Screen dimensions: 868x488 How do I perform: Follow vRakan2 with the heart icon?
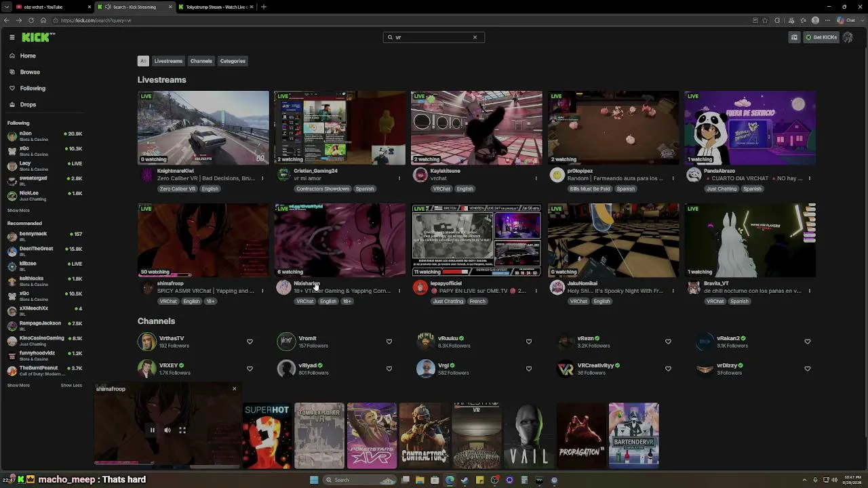808,342
